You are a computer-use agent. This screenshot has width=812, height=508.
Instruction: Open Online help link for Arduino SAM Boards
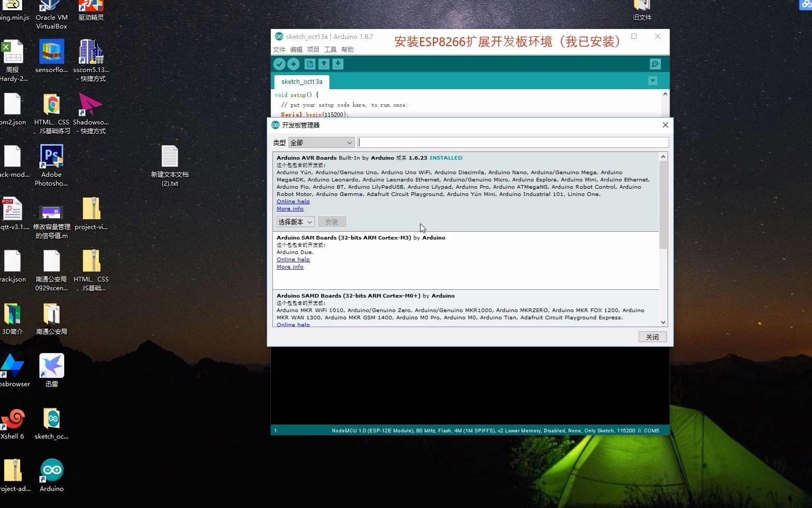293,260
